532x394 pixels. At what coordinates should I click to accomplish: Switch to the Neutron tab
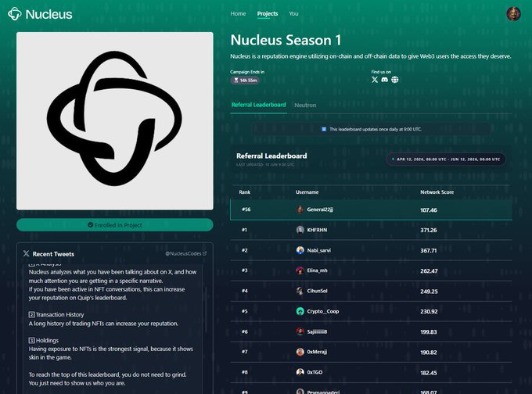[x=305, y=105]
